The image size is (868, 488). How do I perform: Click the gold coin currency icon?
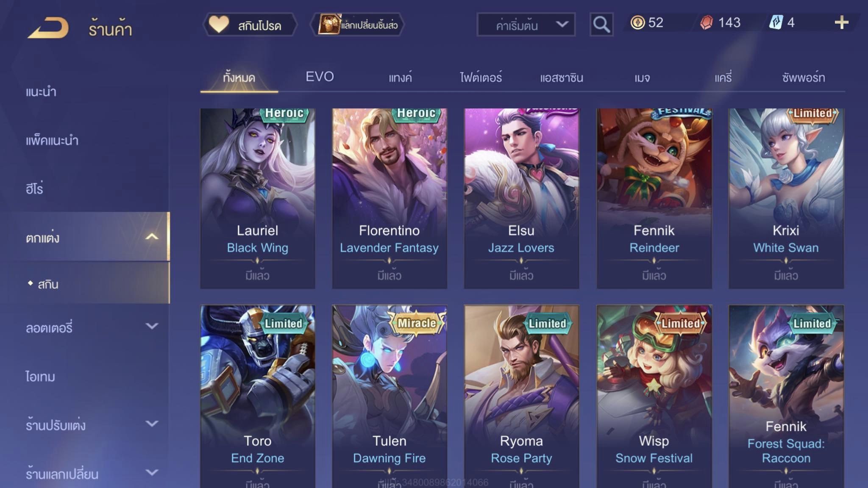coord(637,22)
